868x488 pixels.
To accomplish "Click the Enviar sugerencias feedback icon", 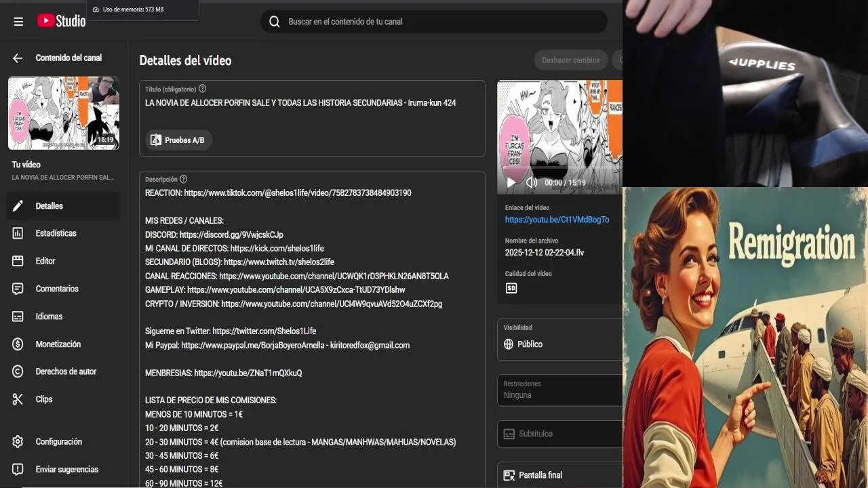I will click(x=18, y=470).
